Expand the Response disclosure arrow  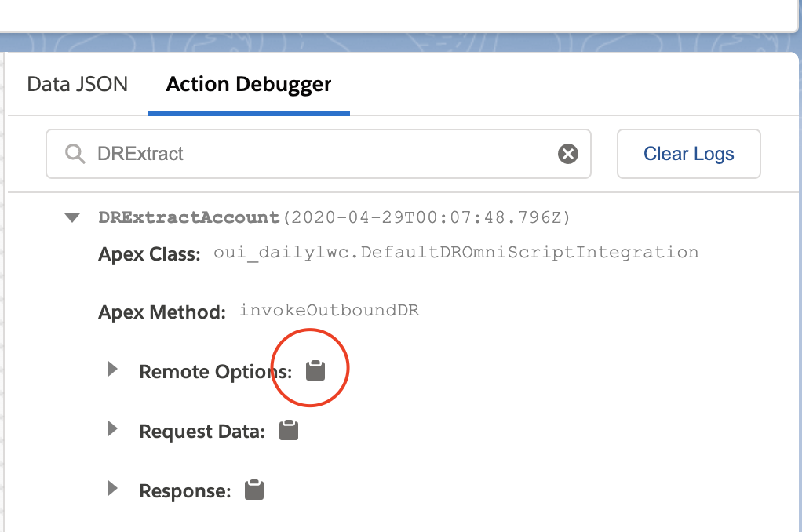pos(112,489)
